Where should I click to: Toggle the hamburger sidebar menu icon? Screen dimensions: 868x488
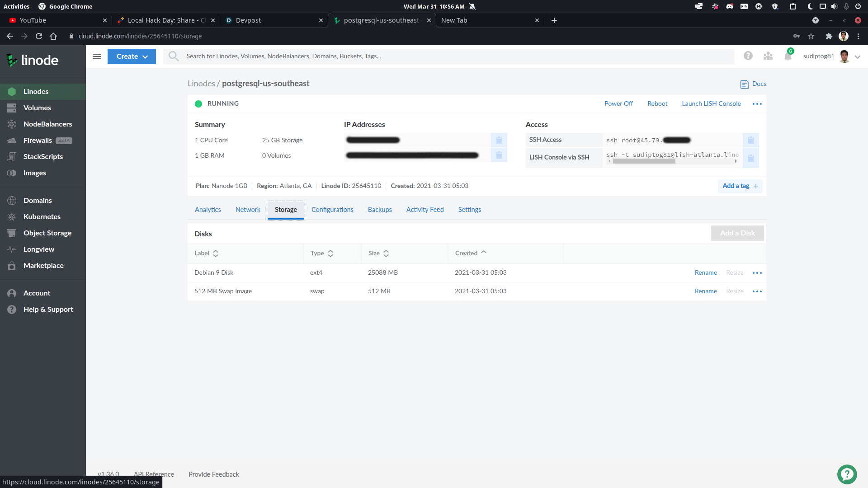pos(97,56)
